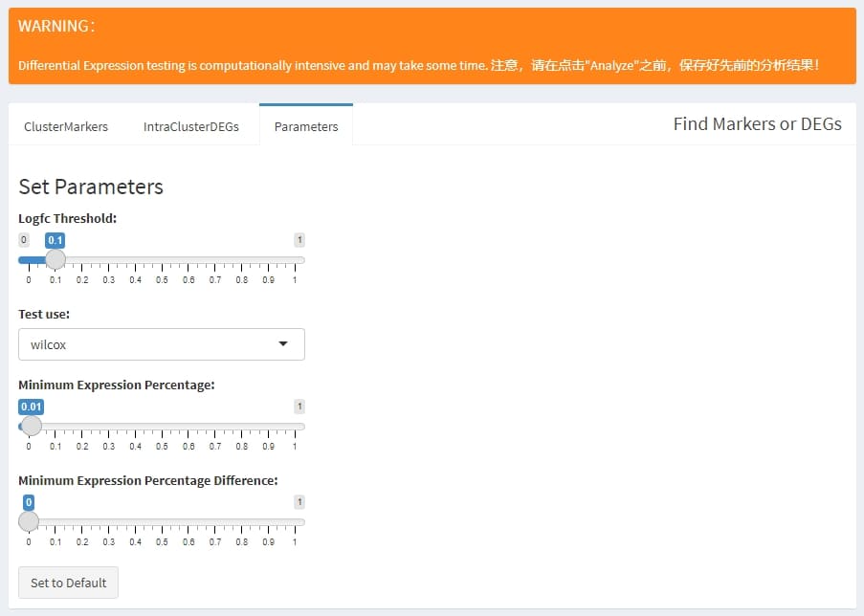Click the Logfc Threshold slider handle
The height and width of the screenshot is (616, 864).
pos(55,259)
